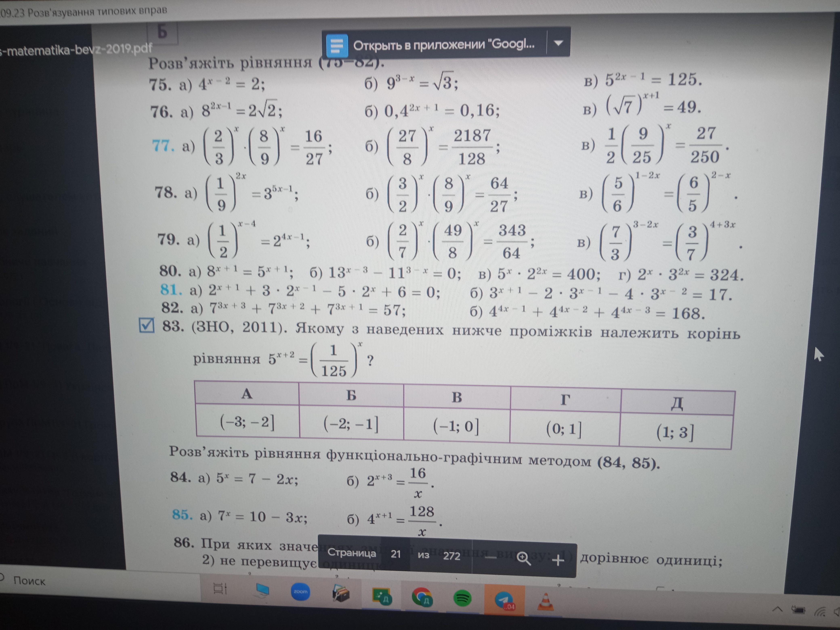Viewport: 840px width, 630px height.
Task: Open Task View button on the taskbar
Action: pos(219,589)
